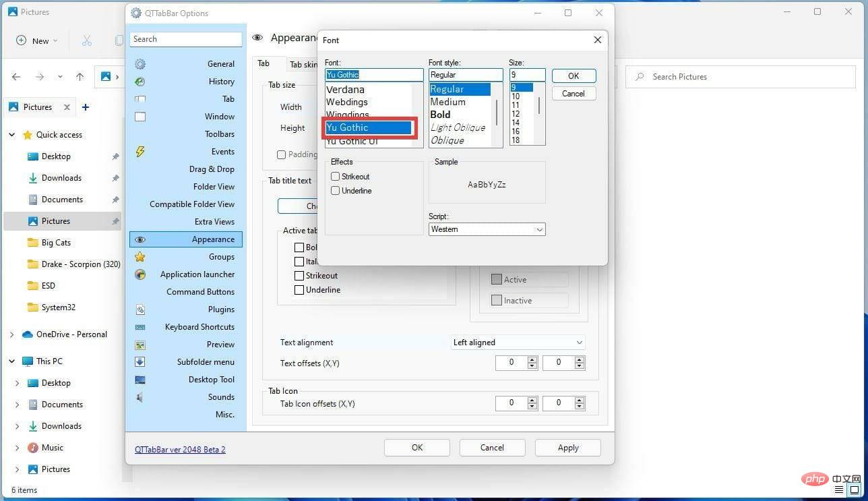Open the Command Buttons options page
The width and height of the screenshot is (868, 501).
coord(200,292)
